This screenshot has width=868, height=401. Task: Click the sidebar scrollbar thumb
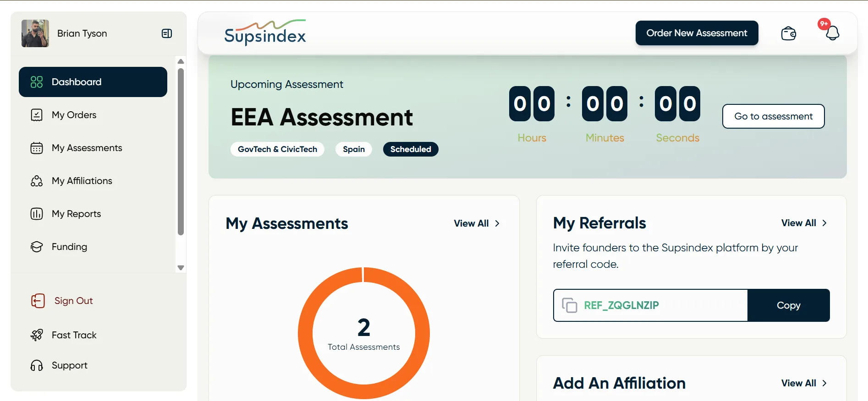(x=181, y=152)
